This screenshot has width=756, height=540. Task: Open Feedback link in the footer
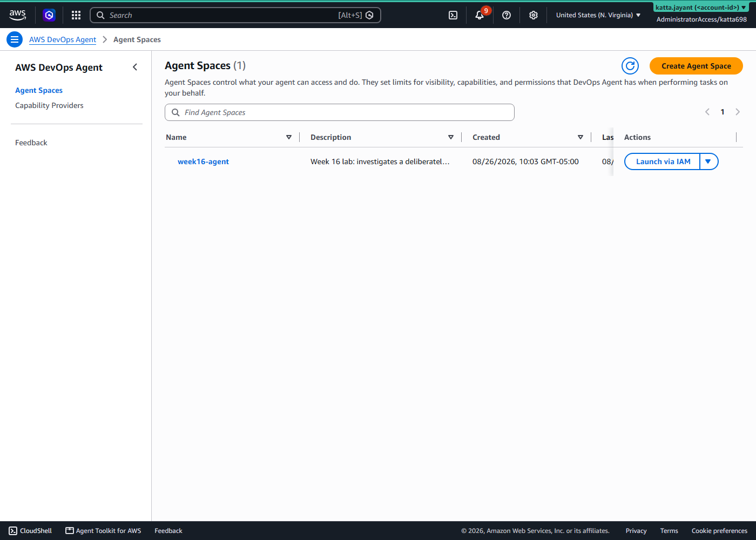168,531
